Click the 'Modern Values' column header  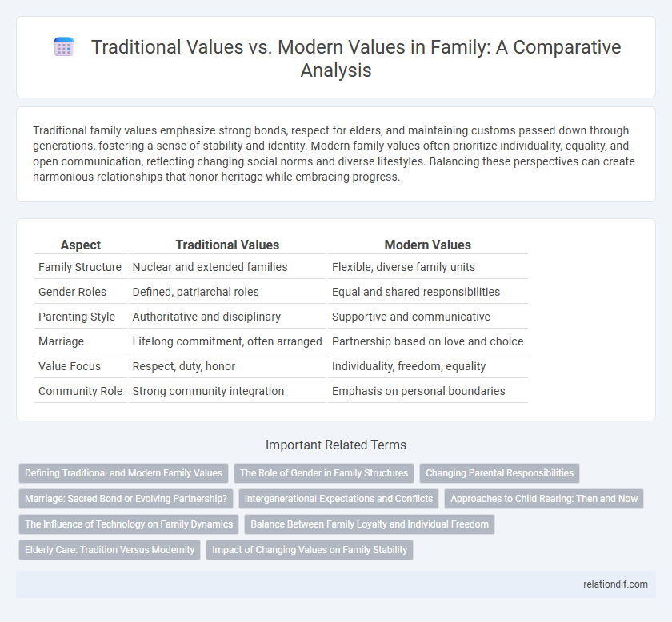tap(427, 245)
